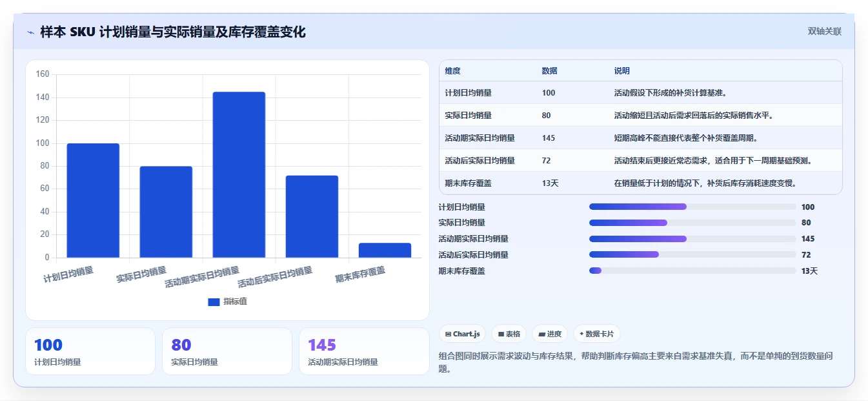The width and height of the screenshot is (868, 401).
Task: Click the 数据 table column header
Action: click(x=550, y=71)
